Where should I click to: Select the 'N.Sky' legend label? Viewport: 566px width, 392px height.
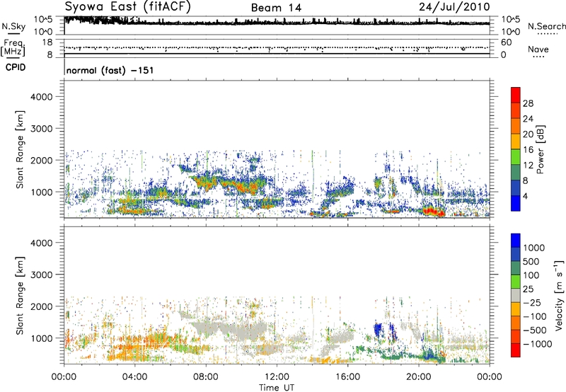(x=13, y=26)
